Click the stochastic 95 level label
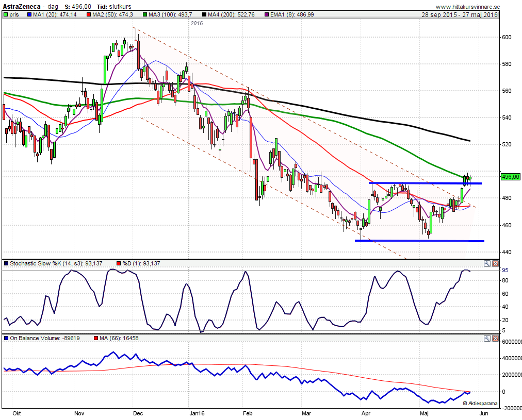The height and width of the screenshot is (420, 522). click(505, 271)
